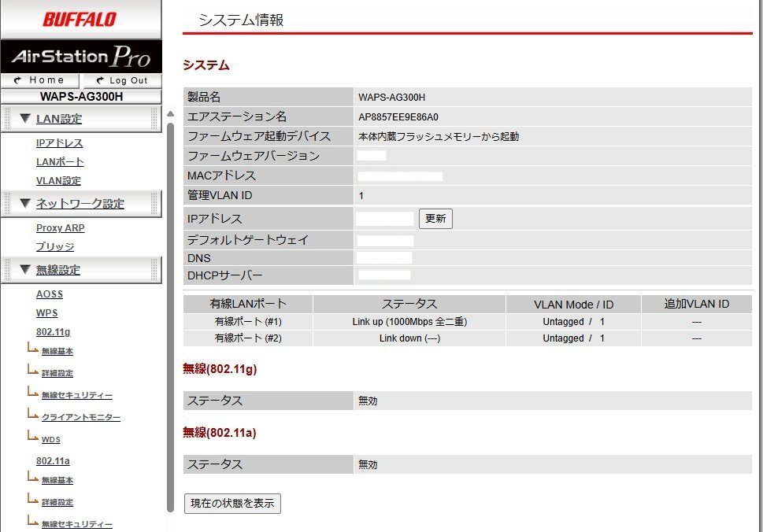Select the 802.11a sidebar link
763x532 pixels.
tap(53, 461)
